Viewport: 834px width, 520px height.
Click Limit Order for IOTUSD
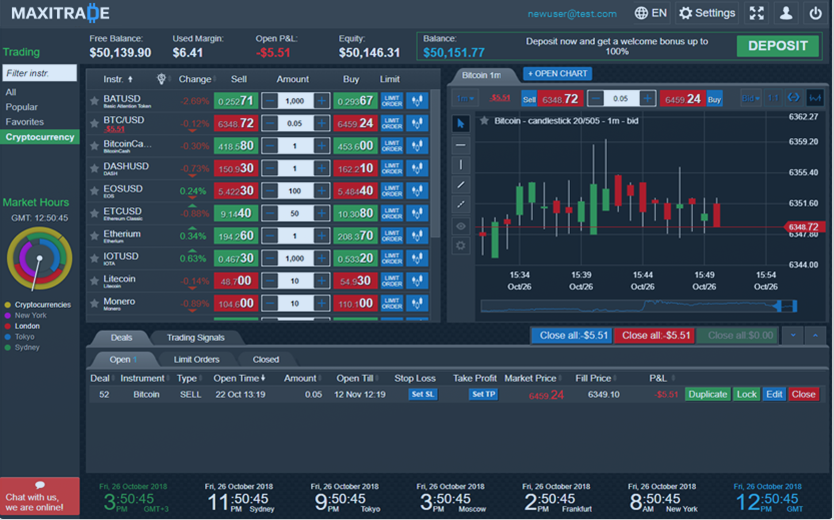coord(392,258)
